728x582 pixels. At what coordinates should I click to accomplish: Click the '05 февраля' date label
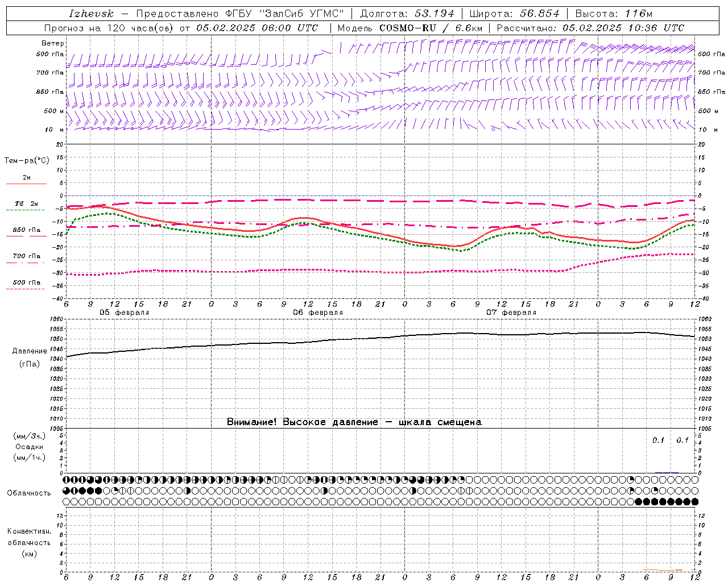coord(125,313)
